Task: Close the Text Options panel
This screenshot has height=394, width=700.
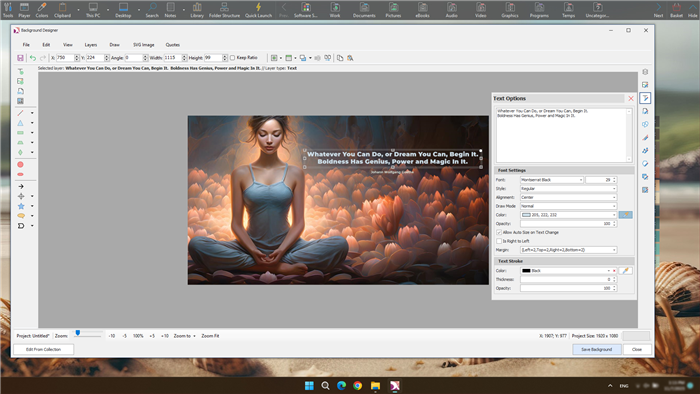Action: pyautogui.click(x=631, y=99)
